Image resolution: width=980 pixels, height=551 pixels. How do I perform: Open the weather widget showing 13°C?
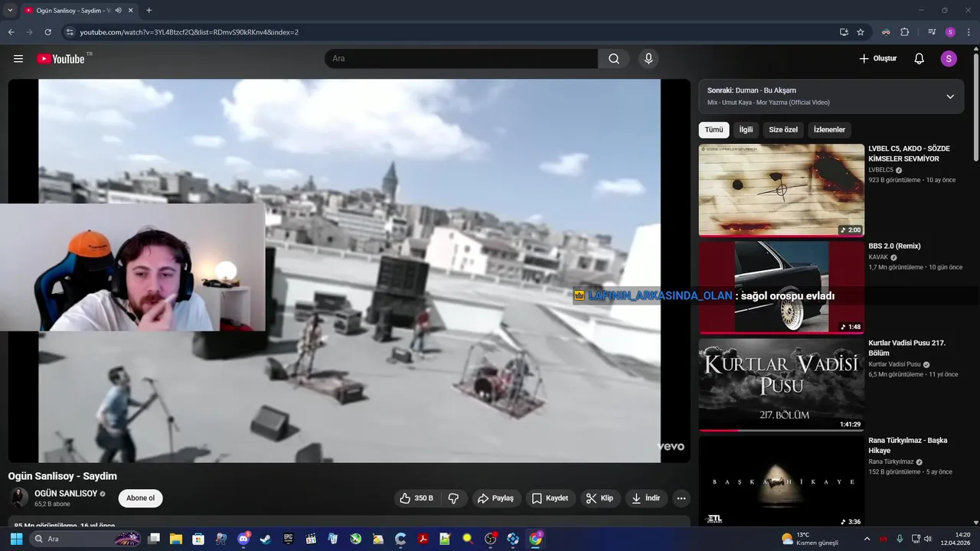pyautogui.click(x=810, y=539)
